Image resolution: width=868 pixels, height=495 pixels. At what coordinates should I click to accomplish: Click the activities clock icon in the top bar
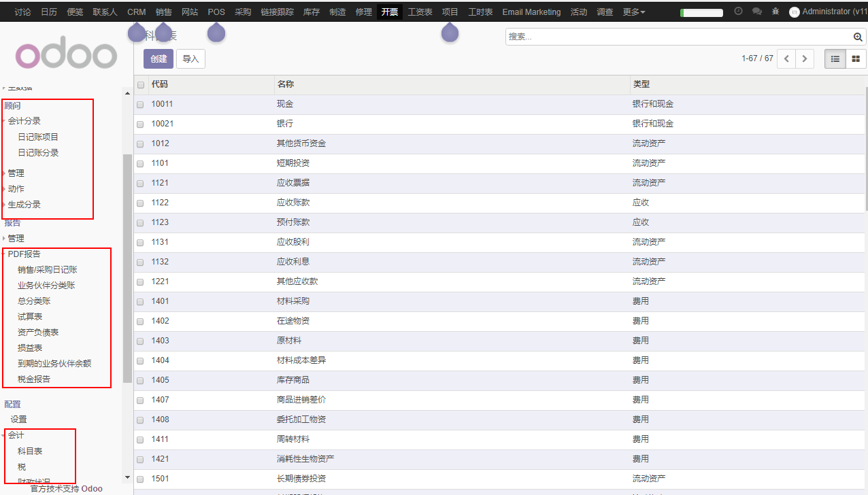coord(738,12)
